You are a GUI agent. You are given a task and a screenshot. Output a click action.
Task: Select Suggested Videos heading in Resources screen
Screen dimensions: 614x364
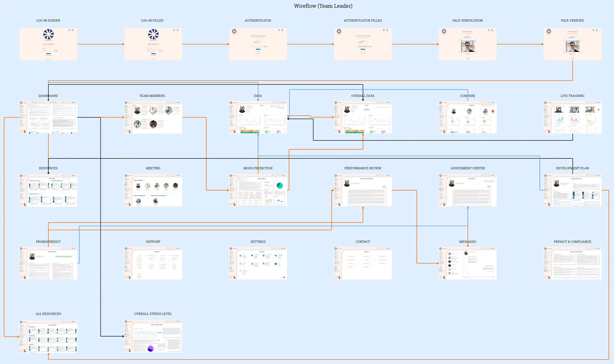[34, 194]
